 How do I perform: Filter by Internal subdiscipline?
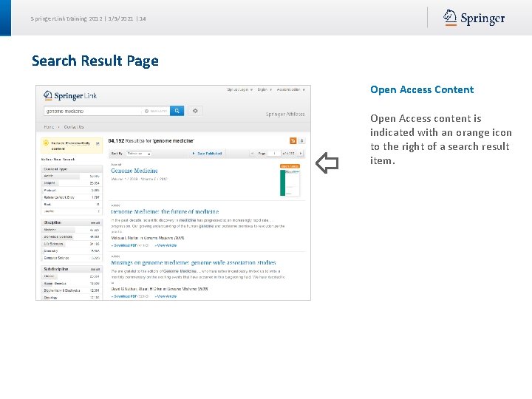pos(72,276)
